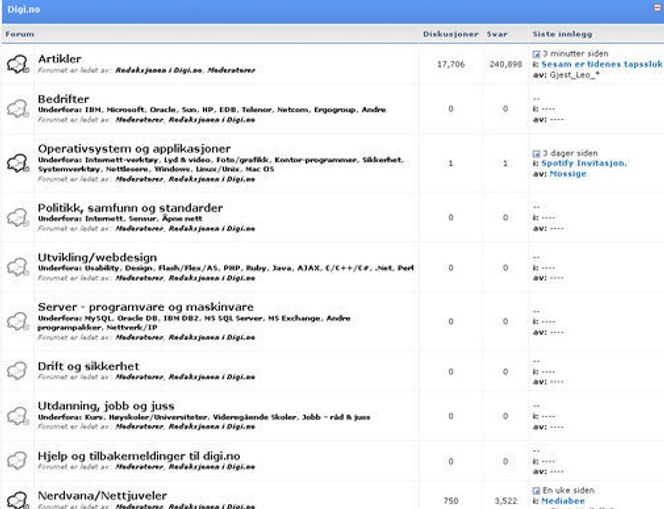Image resolution: width=664 pixels, height=509 pixels.
Task: Open the Utdanning, jobb og juss forum
Action: click(x=106, y=406)
